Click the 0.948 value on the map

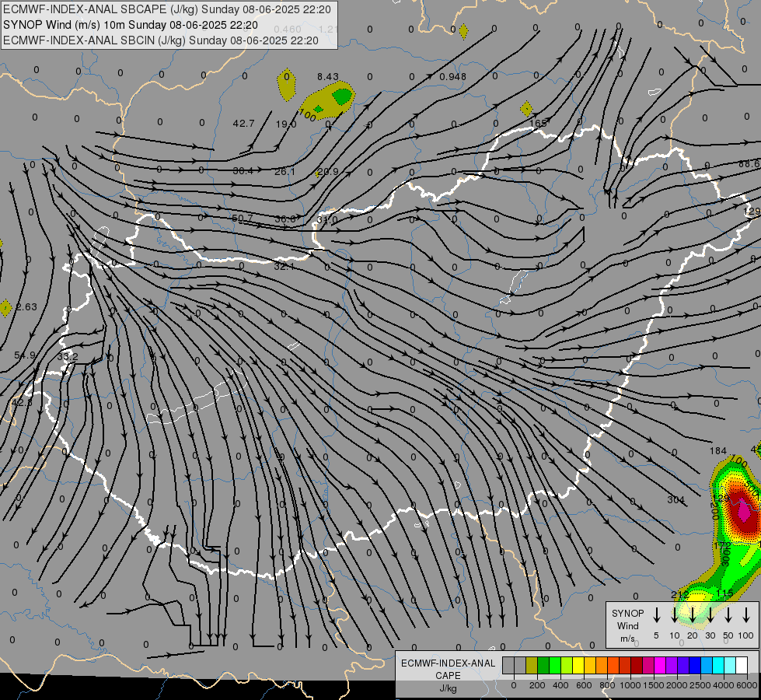point(453,77)
